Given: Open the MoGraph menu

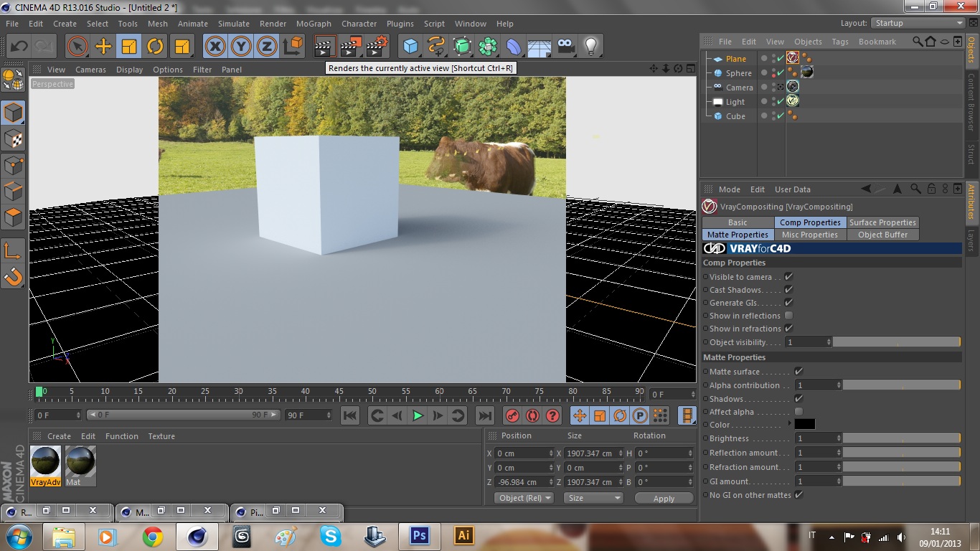Looking at the screenshot, I should coord(314,24).
